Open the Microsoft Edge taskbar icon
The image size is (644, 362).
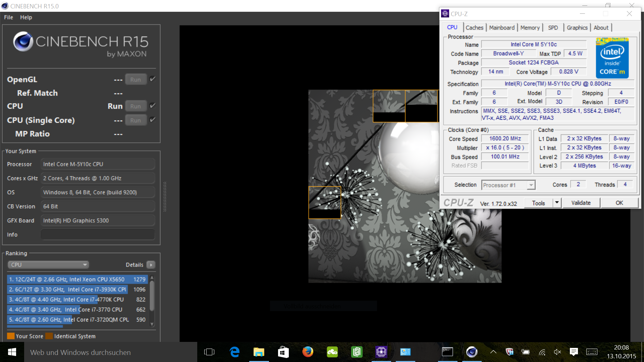pos(234,352)
